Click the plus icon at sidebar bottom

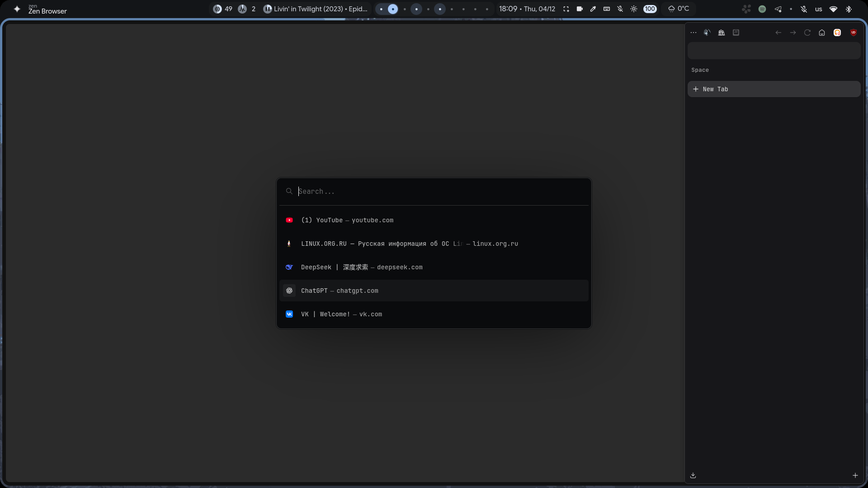coord(855,475)
